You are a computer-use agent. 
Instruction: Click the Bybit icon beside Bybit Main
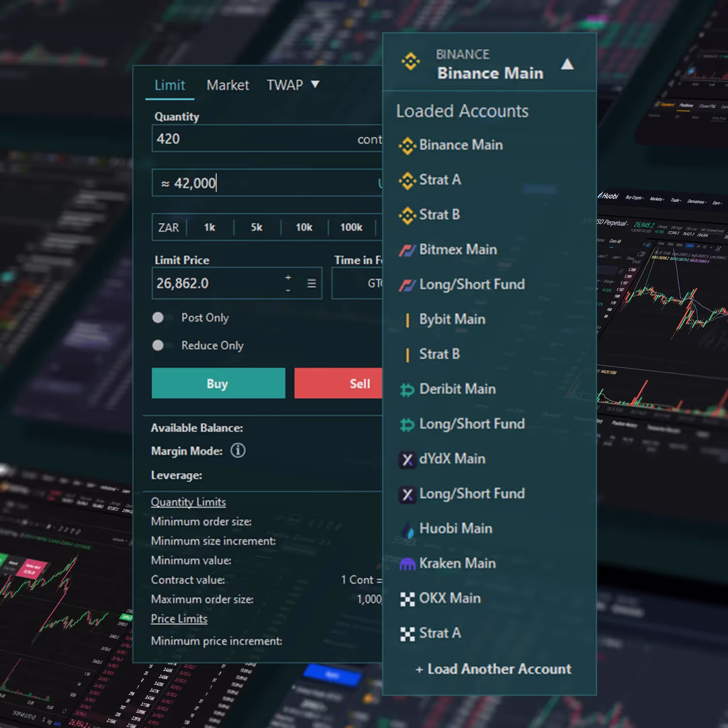(x=407, y=320)
